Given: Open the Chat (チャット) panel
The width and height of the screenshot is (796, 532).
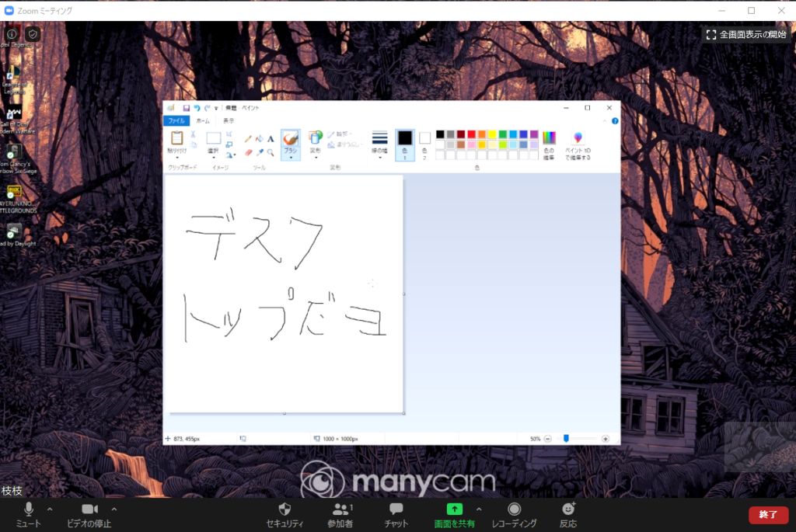Looking at the screenshot, I should 396,515.
